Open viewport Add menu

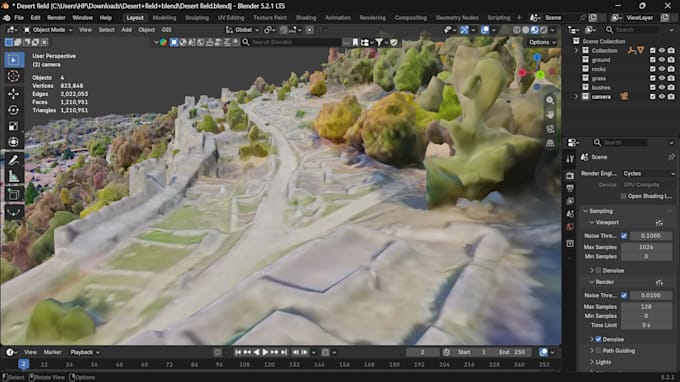tap(126, 30)
